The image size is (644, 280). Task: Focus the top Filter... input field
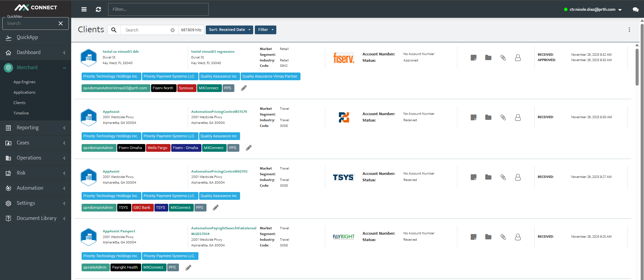158,9
